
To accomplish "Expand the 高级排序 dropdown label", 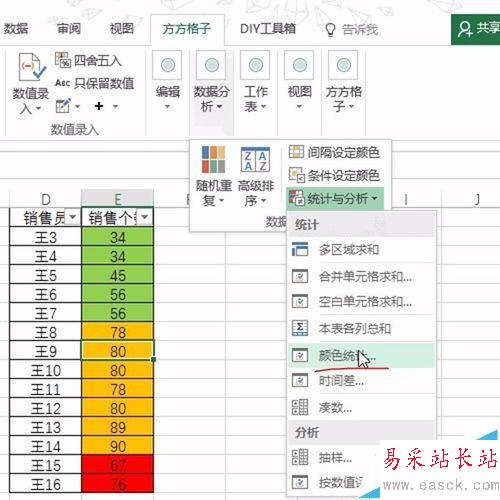I will click(256, 193).
